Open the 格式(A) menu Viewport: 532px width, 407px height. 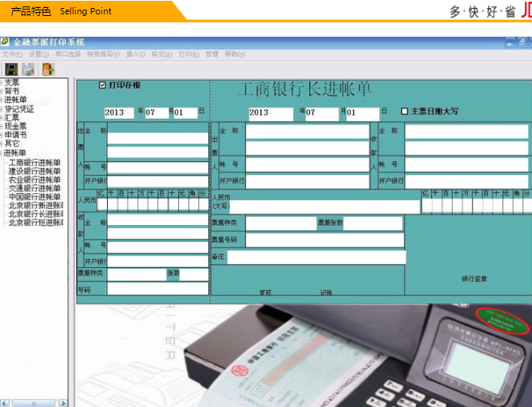click(162, 54)
